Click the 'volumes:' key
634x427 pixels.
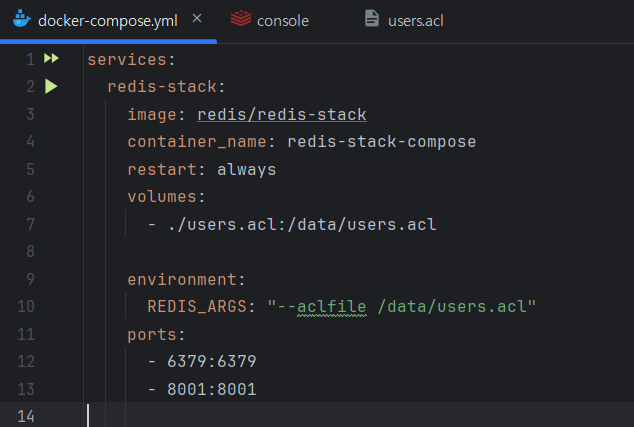pyautogui.click(x=167, y=197)
